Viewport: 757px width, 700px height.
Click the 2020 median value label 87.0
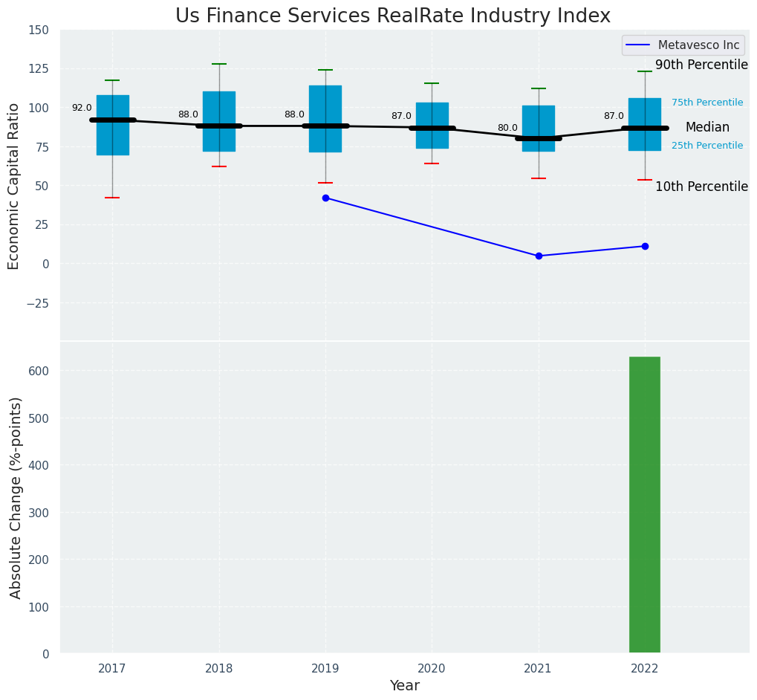point(401,116)
